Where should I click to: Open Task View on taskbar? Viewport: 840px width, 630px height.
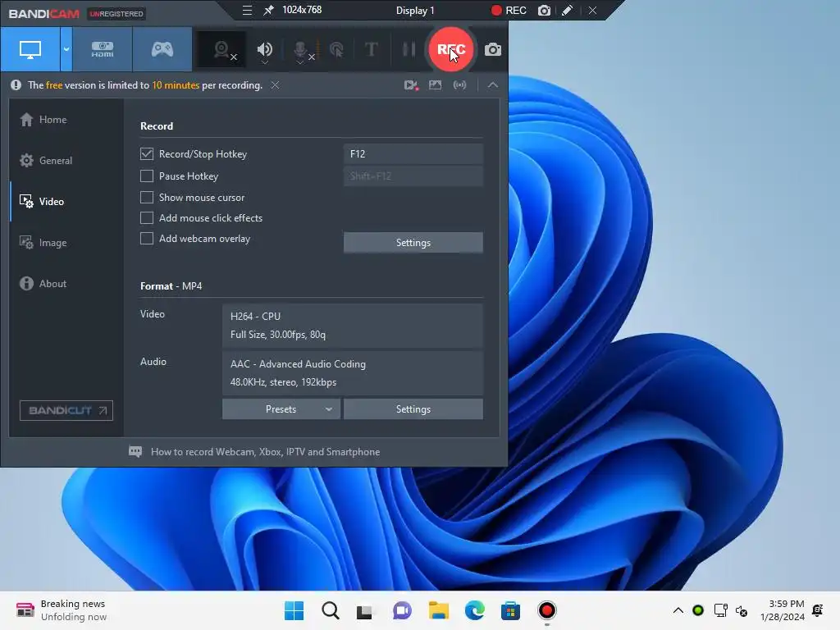(x=365, y=610)
